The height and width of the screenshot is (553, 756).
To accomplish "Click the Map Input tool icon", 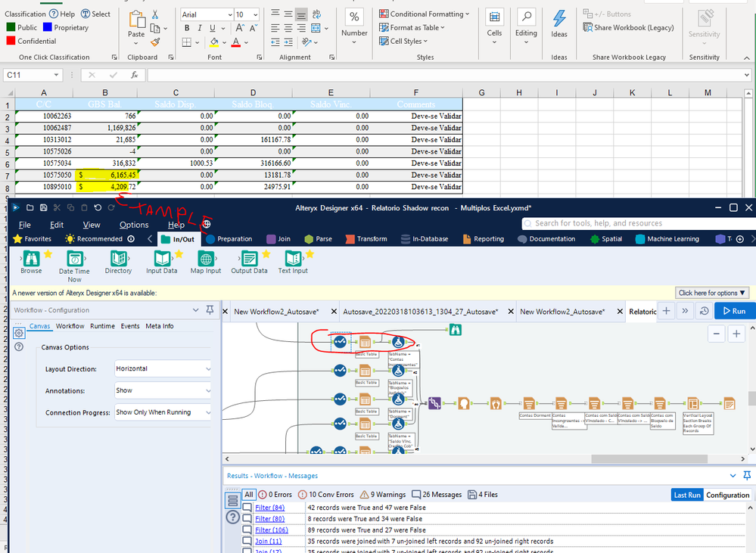I will click(x=205, y=259).
